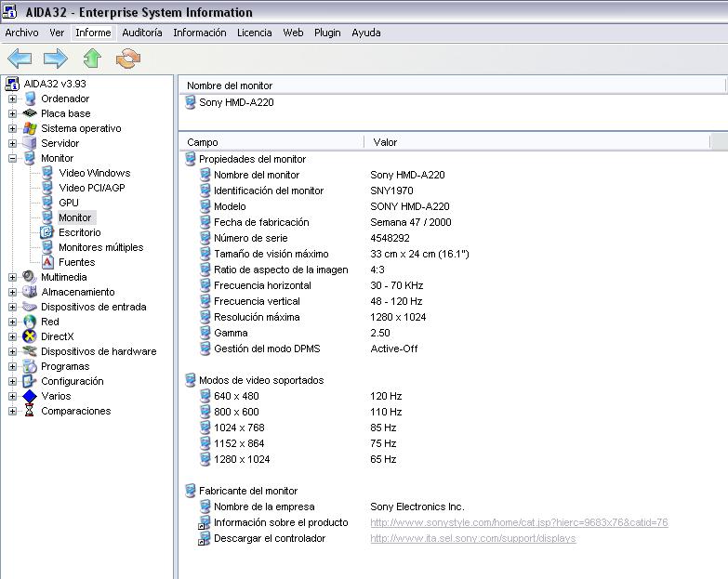Expand the Ordenador tree node

point(13,99)
